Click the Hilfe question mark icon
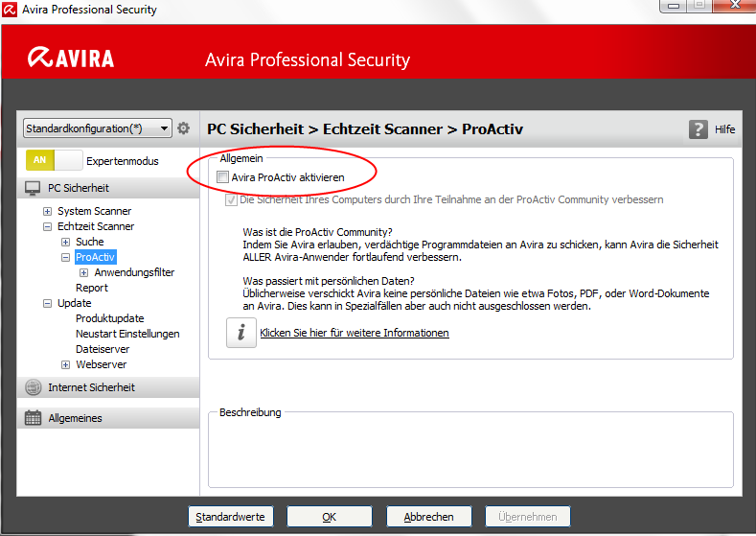Viewport: 756px width, 536px height. click(699, 129)
